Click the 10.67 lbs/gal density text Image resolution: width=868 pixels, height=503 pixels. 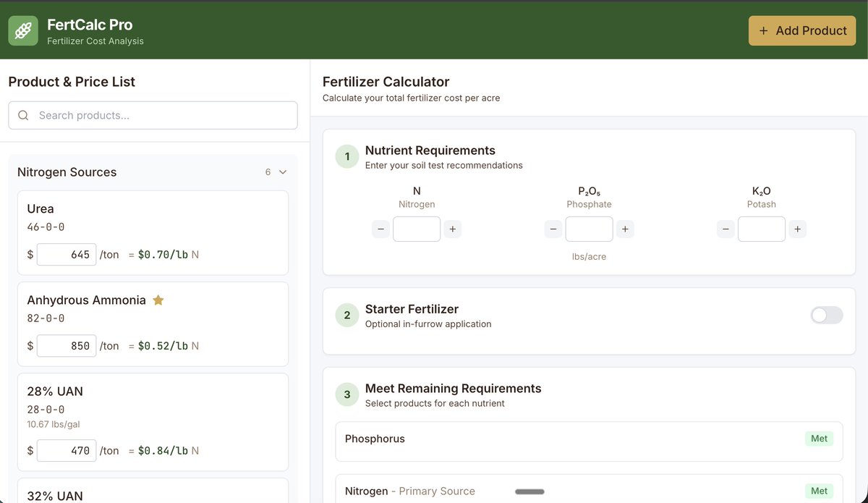pos(54,424)
